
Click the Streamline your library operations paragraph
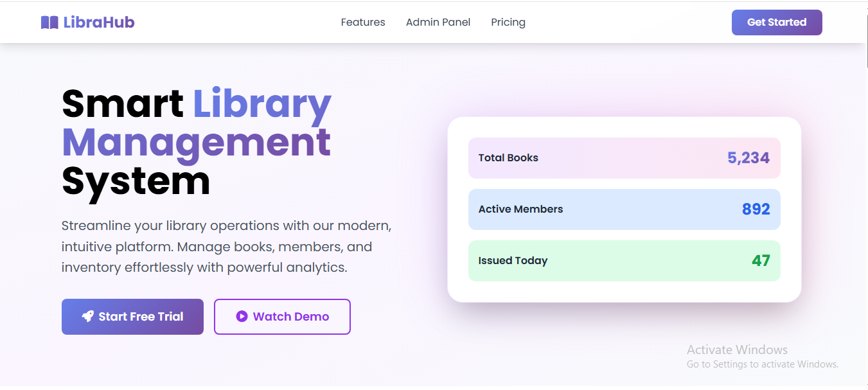point(226,247)
